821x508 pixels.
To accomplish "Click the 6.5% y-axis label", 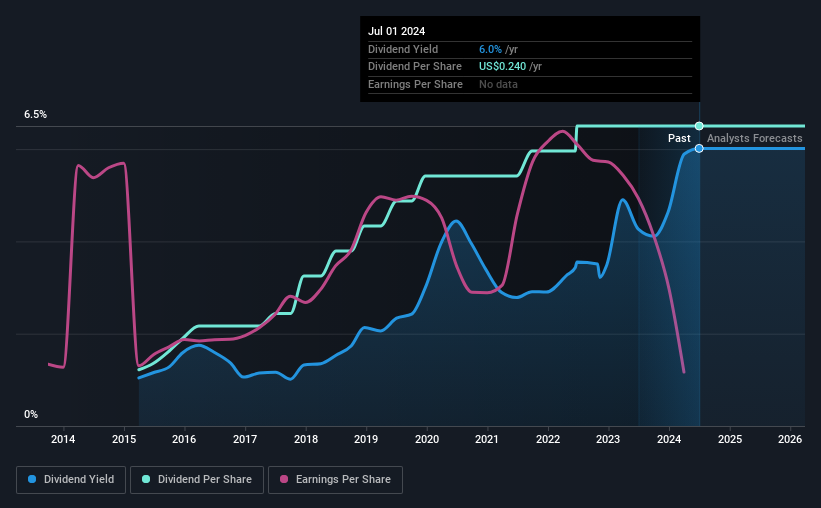I will [35, 115].
